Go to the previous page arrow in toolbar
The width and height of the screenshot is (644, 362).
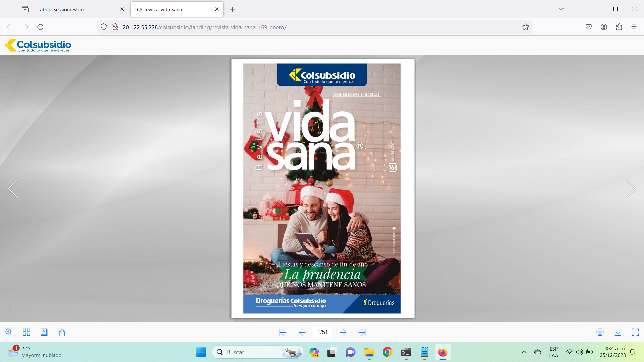point(302,332)
